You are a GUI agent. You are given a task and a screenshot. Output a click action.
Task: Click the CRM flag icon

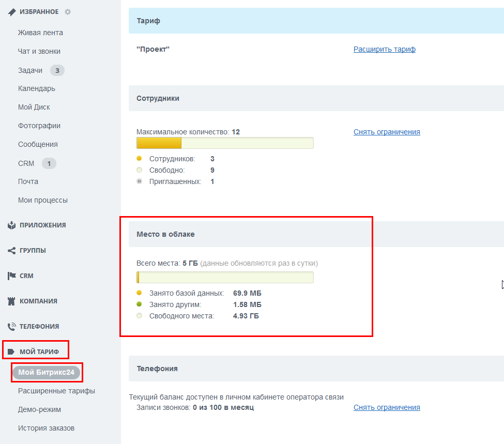point(11,275)
